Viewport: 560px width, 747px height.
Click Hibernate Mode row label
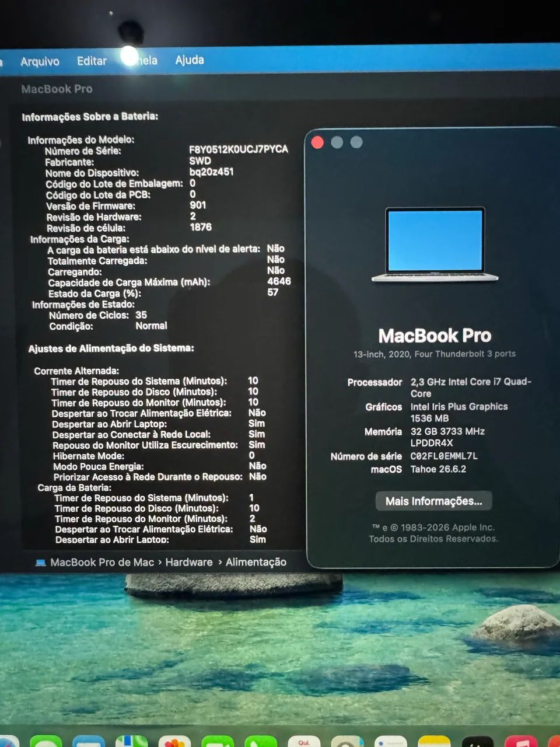point(89,456)
